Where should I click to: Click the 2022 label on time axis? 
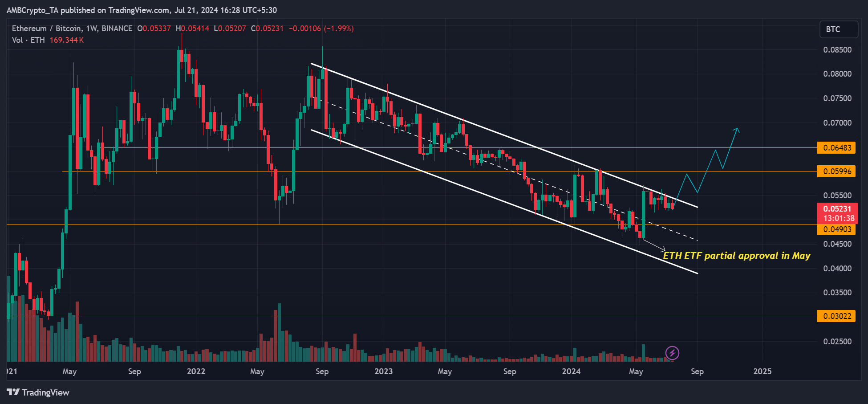click(196, 371)
